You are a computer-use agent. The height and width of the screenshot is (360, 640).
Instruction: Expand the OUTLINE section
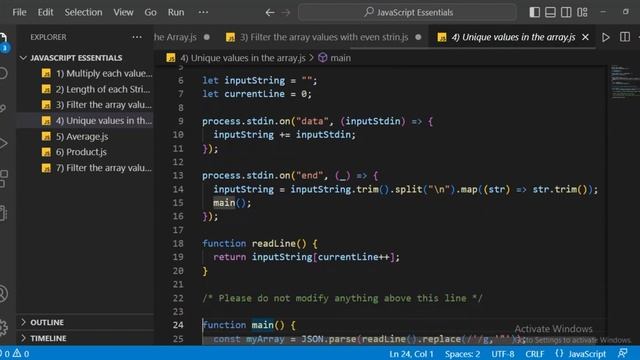click(85, 322)
